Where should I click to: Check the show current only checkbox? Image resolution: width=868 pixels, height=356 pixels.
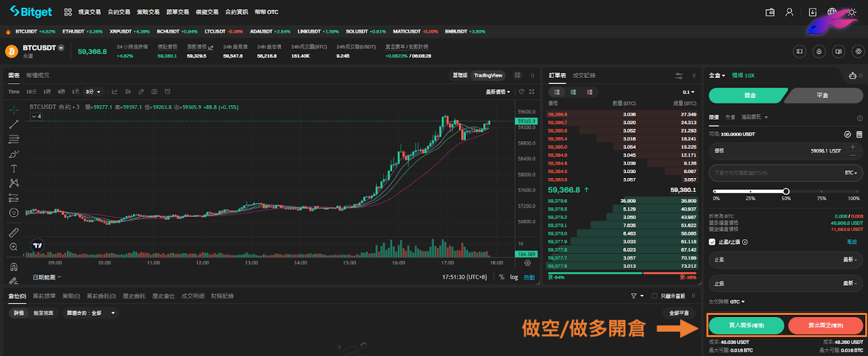coord(654,296)
